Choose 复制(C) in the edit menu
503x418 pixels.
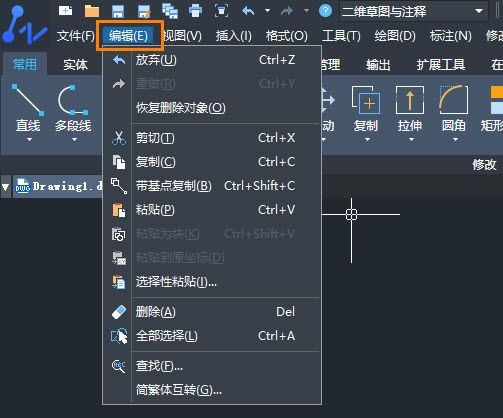click(x=212, y=162)
